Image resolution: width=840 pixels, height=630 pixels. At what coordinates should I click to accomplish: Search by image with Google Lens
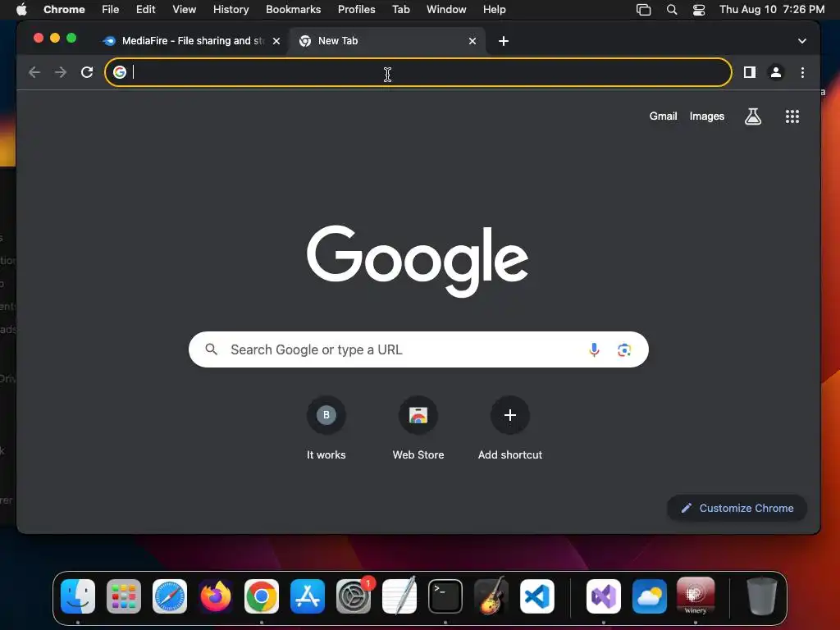point(624,349)
